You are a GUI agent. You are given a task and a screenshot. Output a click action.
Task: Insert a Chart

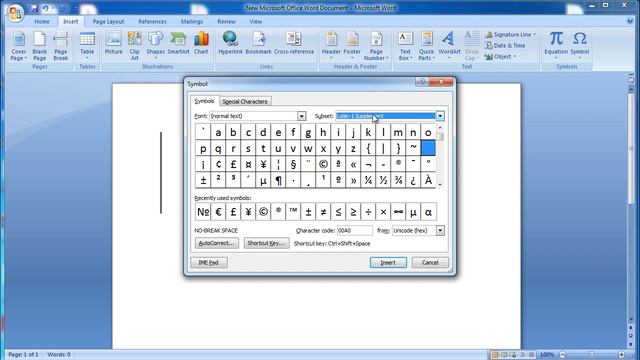[x=201, y=43]
